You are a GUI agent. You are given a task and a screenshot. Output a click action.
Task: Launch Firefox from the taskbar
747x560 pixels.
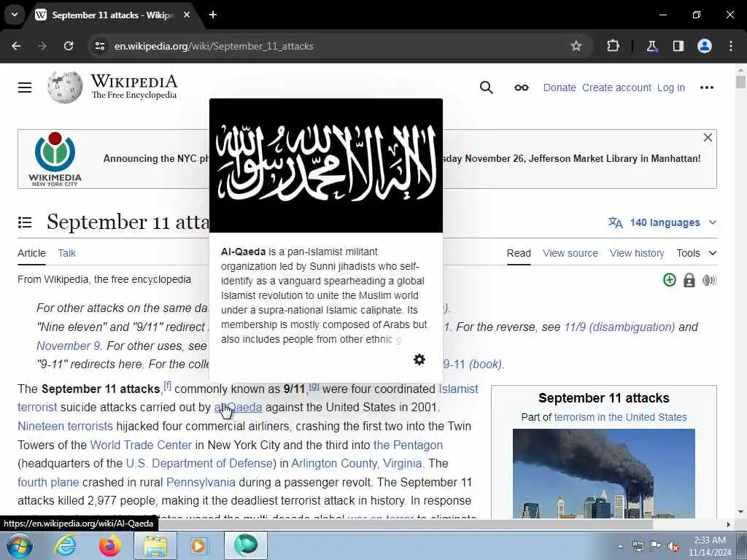[110, 545]
